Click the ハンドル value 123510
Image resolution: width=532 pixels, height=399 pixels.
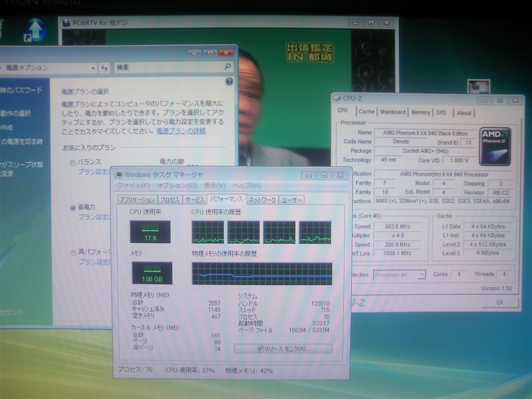tap(320, 303)
